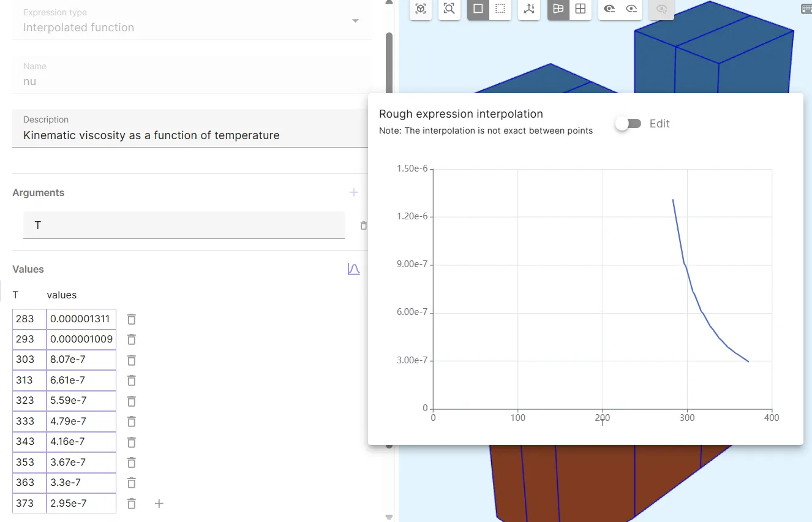Activate the zoom-to-box magnifier tool

449,9
